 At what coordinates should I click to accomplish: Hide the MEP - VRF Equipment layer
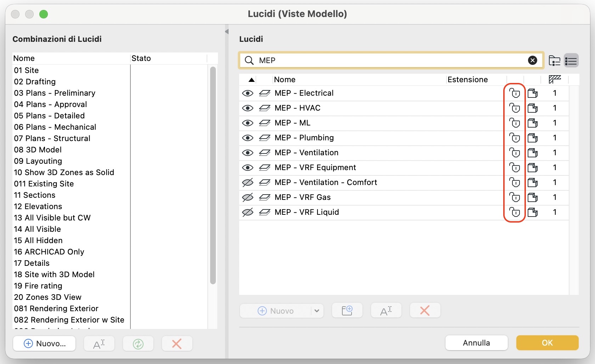(x=247, y=168)
